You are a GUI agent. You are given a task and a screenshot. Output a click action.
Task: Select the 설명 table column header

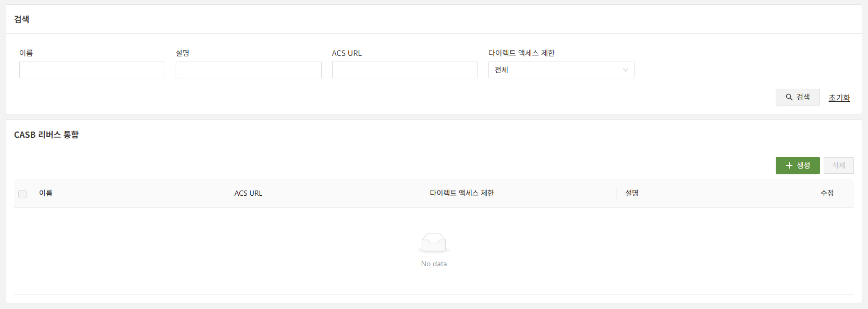tap(632, 193)
